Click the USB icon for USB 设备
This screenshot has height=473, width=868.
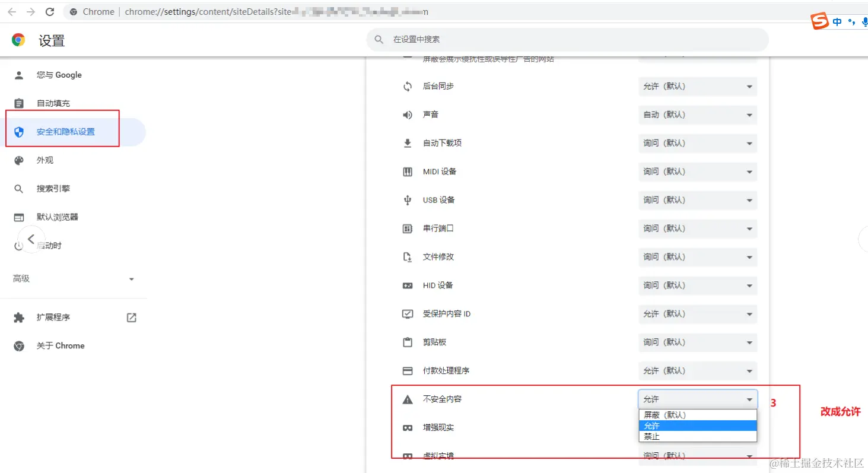tap(408, 200)
